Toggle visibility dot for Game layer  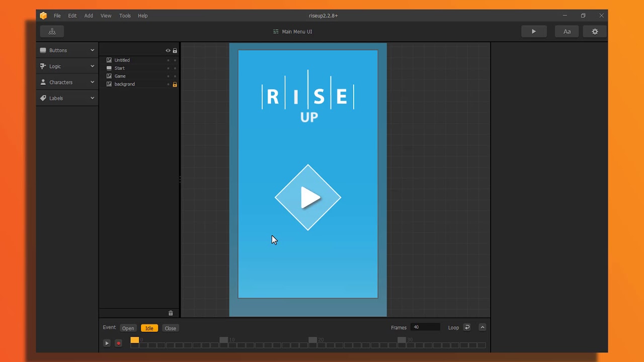point(168,76)
